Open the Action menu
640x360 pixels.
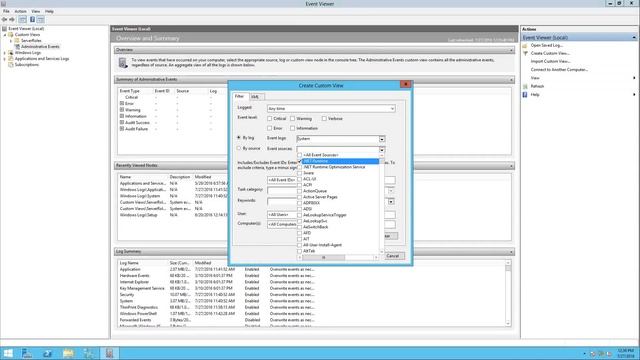click(x=20, y=11)
